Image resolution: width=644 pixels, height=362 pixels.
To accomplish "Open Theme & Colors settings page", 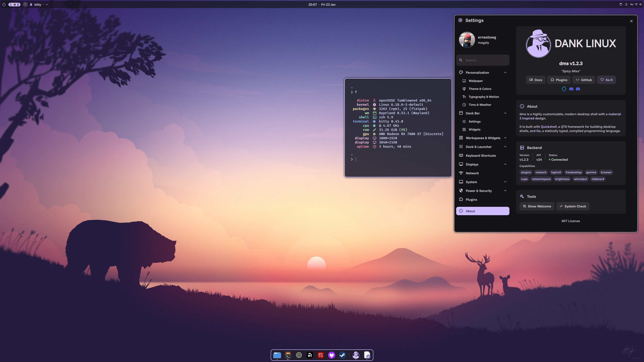I will click(480, 89).
